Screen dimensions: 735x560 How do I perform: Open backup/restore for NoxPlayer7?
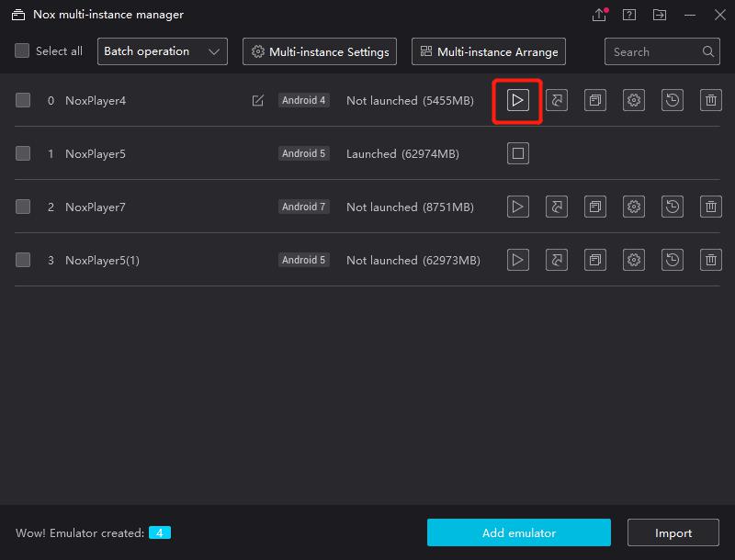click(673, 207)
